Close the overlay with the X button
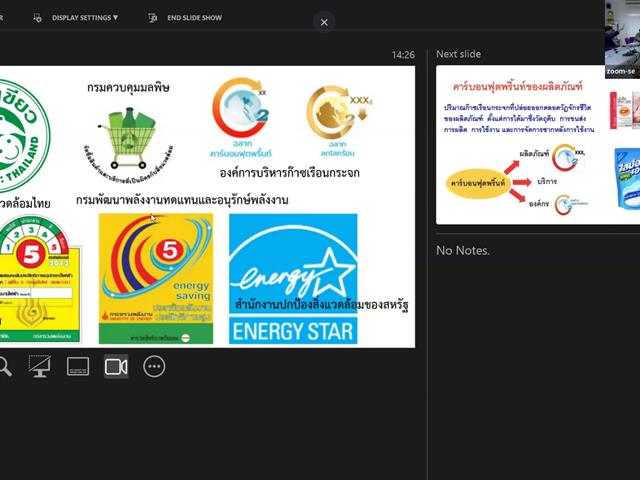640x480 pixels. tap(324, 22)
